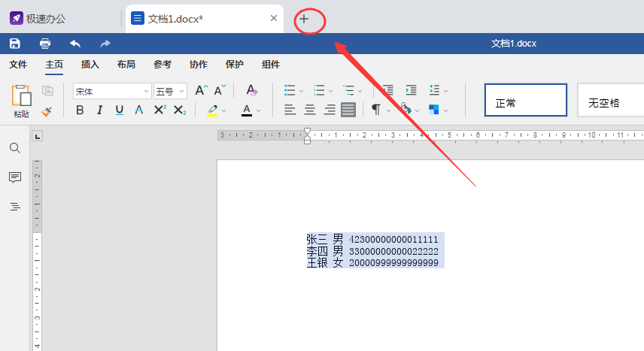Click the clear formatting eraser icon
This screenshot has width=644, height=351.
[251, 90]
